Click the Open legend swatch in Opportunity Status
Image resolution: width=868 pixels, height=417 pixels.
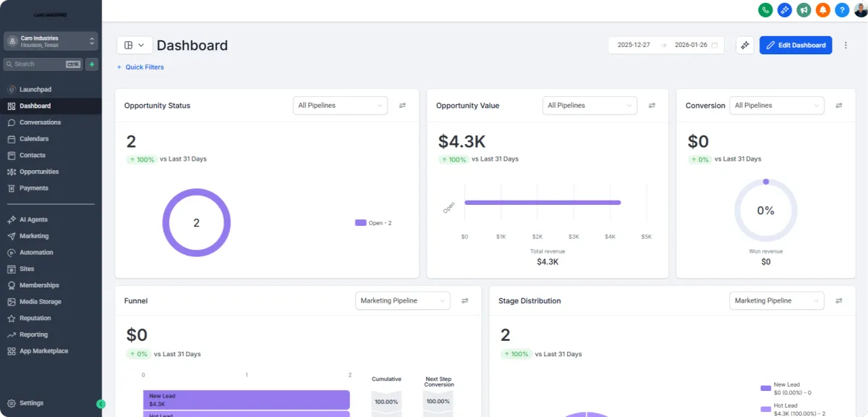point(361,222)
